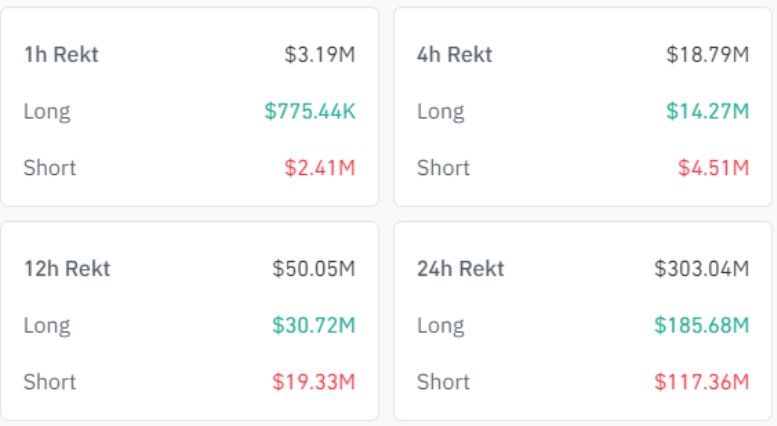Screen dimensions: 777x426
Task: Click the Short label in 12h card
Action: point(50,381)
